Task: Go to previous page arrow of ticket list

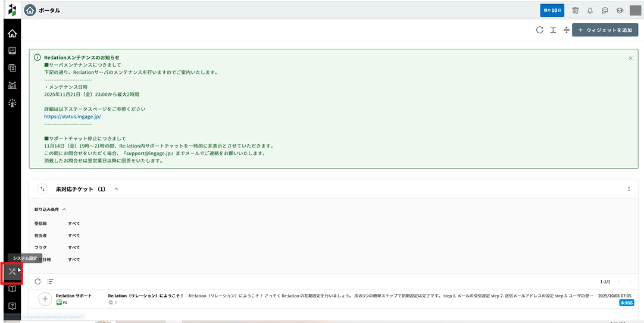Action: 619,281
